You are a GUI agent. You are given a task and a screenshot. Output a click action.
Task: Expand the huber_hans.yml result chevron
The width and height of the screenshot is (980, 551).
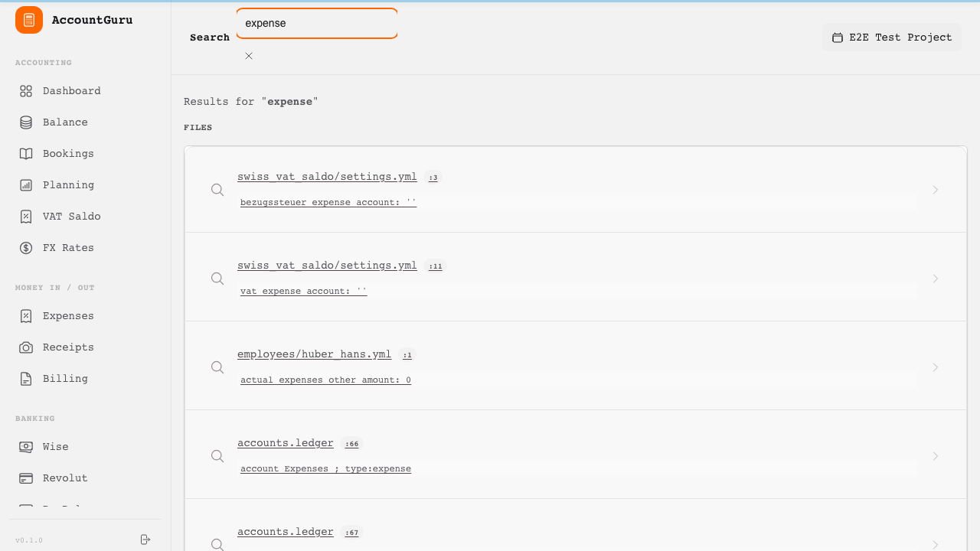tap(935, 367)
